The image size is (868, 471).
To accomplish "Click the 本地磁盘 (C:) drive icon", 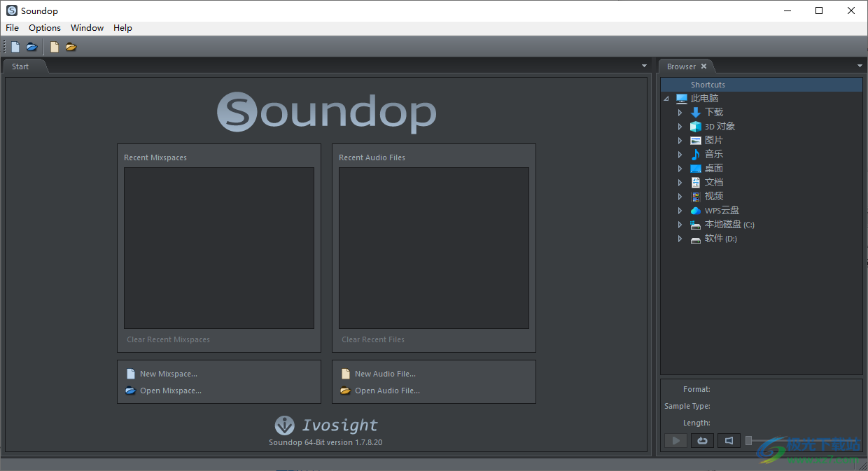I will tap(695, 225).
